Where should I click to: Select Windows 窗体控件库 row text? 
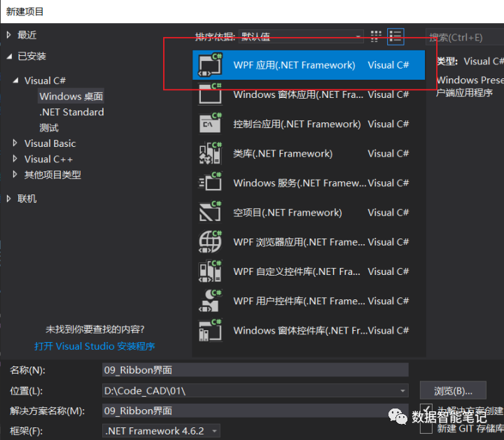300,330
